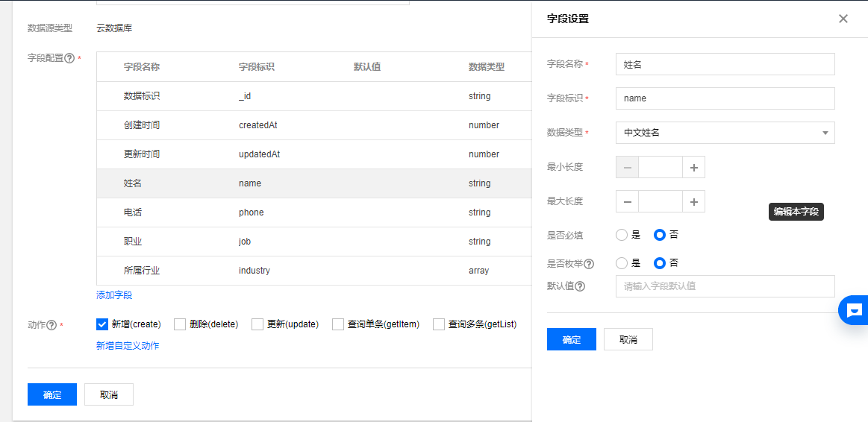868x422 pixels.
Task: Enable the 查询多条(getList) checkbox
Action: (x=438, y=324)
